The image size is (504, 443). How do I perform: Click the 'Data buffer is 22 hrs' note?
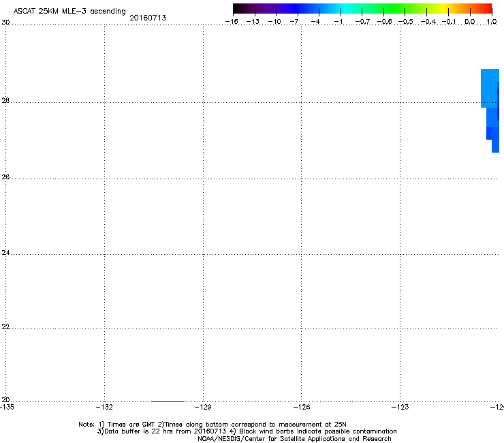pos(247,431)
